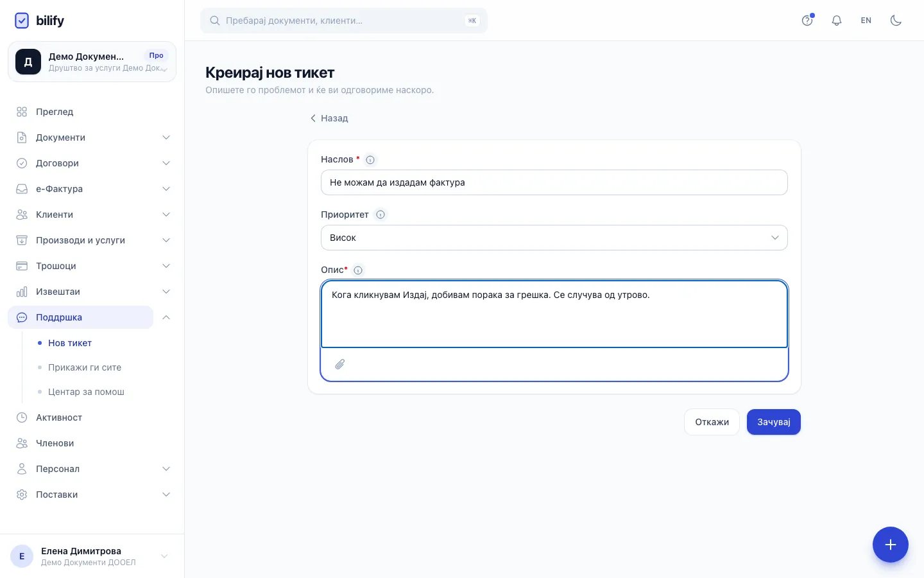Open the Приоритет dropdown showing Висок
This screenshot has height=578, width=924.
click(554, 238)
